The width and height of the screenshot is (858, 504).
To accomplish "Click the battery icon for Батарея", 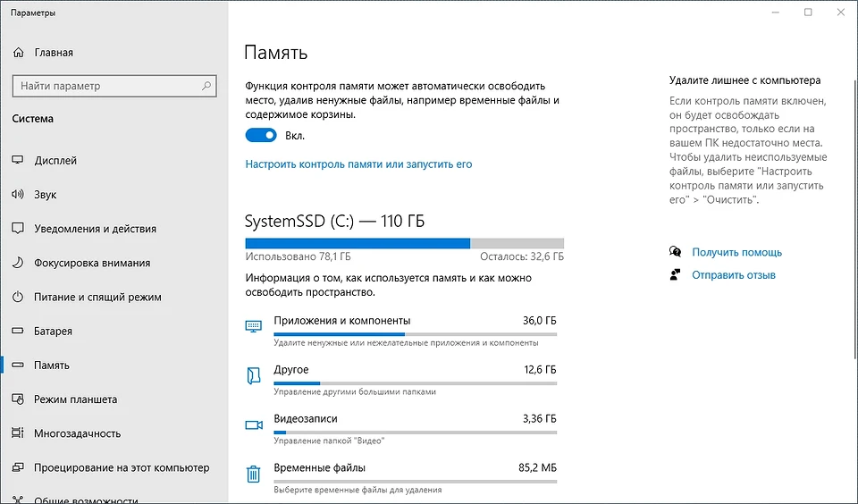I will tap(18, 331).
